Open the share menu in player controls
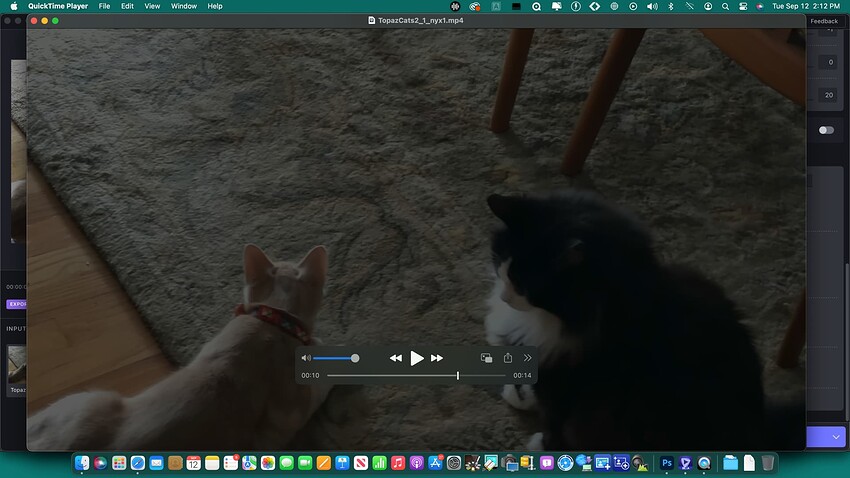This screenshot has width=850, height=478. (x=508, y=358)
